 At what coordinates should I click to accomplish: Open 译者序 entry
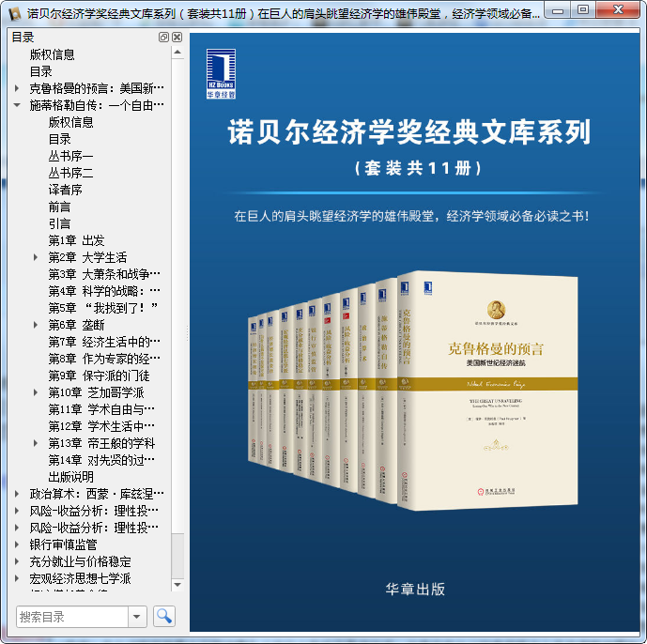[65, 190]
